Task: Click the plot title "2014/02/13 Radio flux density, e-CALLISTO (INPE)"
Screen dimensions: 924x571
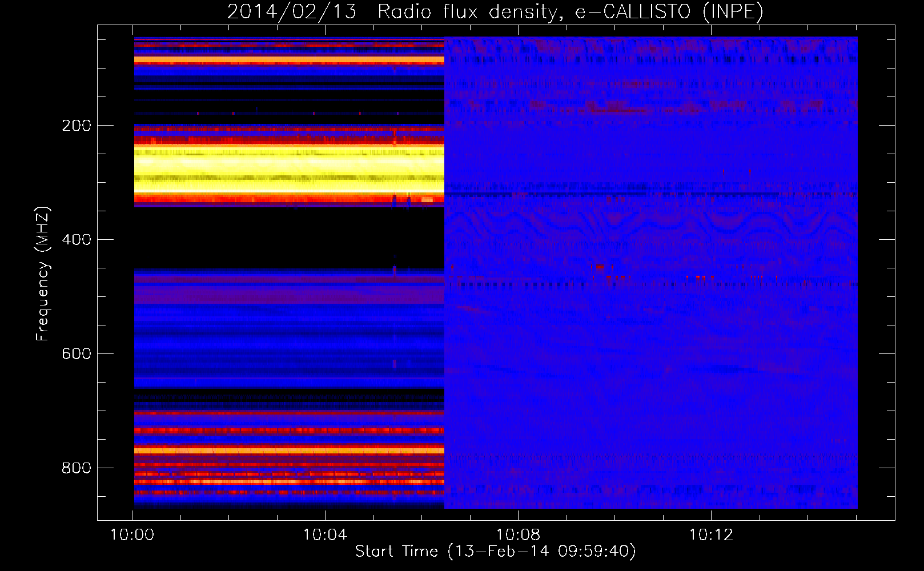Action: click(495, 11)
